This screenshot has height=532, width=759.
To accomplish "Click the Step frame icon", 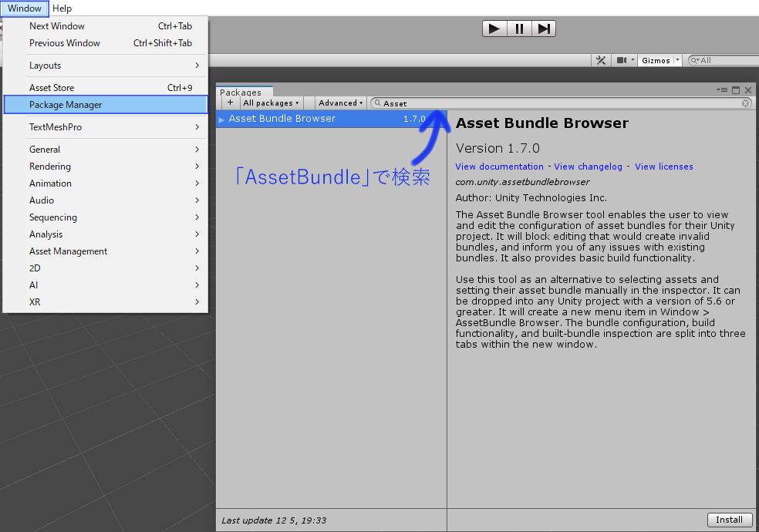I will (x=545, y=29).
